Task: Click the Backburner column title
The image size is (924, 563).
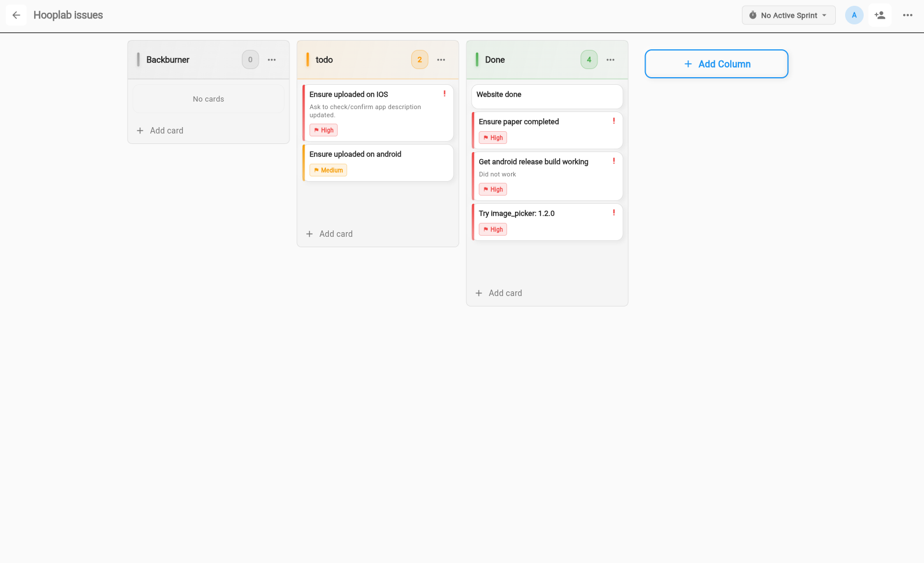Action: [168, 60]
